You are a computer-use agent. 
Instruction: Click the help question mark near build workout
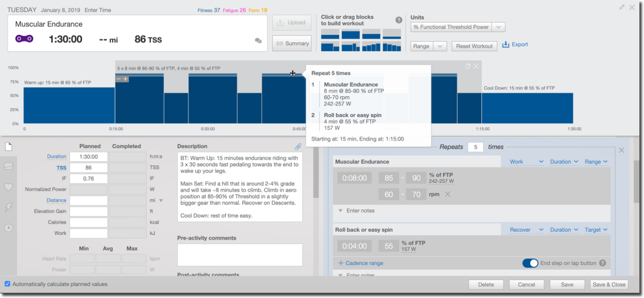click(x=399, y=20)
